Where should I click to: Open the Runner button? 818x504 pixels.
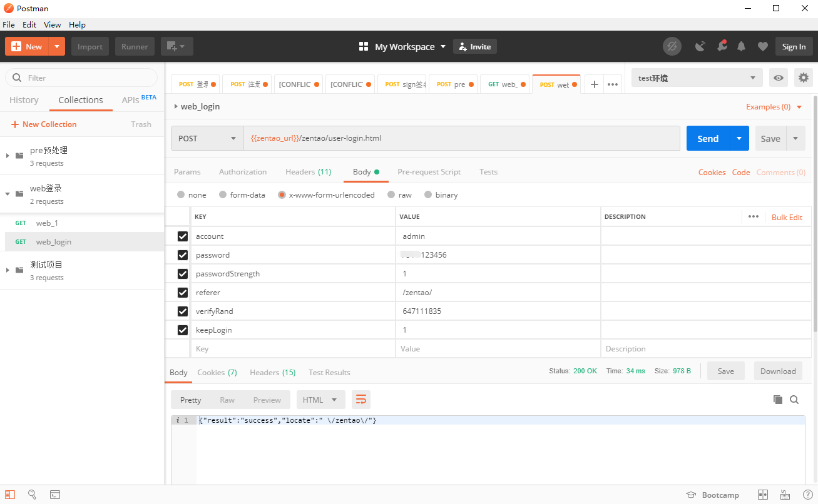coord(135,46)
